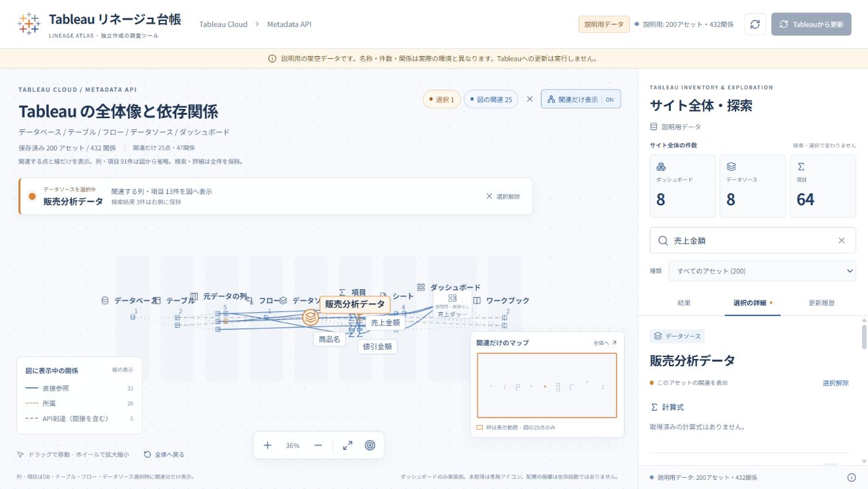This screenshot has height=489, width=868.
Task: Click the X beside the 図の関連 25 chip
Action: pos(530,99)
